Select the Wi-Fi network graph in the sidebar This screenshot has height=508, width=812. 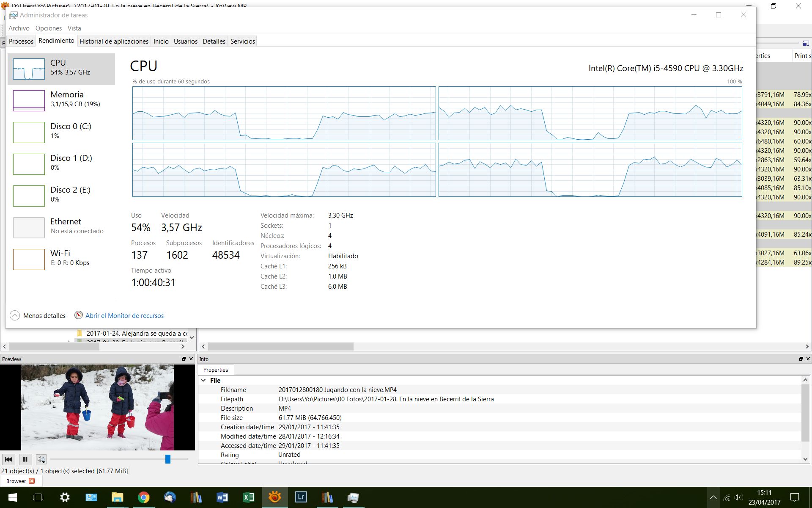pos(29,259)
